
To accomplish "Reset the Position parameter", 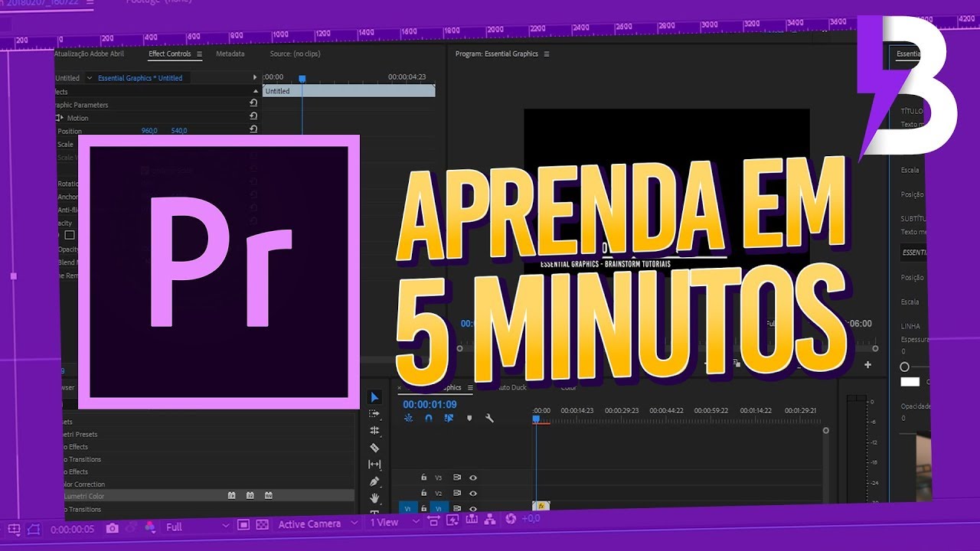I will (253, 130).
